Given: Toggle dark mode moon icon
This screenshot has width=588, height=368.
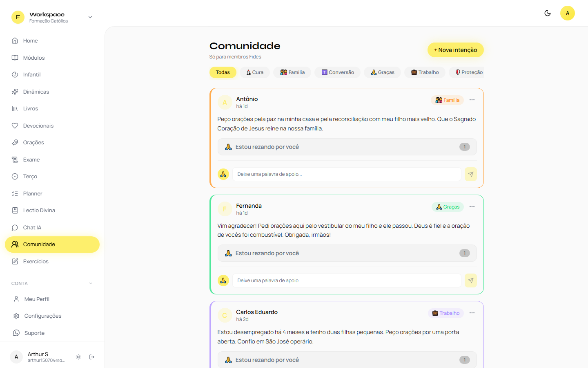Looking at the screenshot, I should [x=548, y=13].
